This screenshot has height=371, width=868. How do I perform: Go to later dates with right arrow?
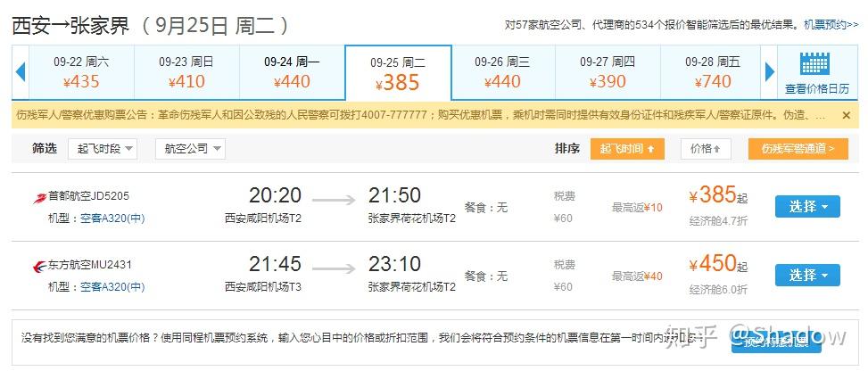coord(770,72)
